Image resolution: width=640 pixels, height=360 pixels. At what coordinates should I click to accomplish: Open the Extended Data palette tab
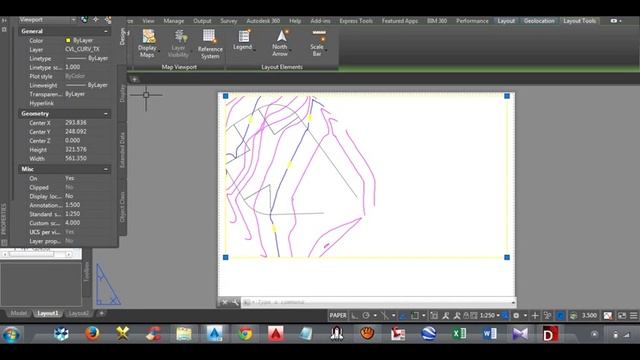coord(122,150)
